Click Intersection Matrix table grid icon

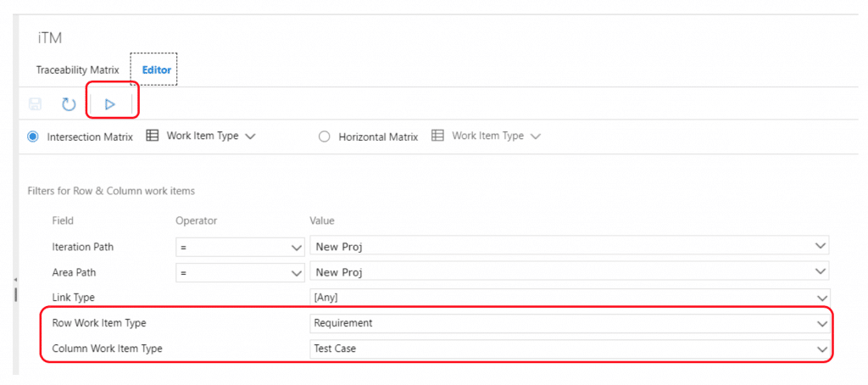(x=153, y=136)
